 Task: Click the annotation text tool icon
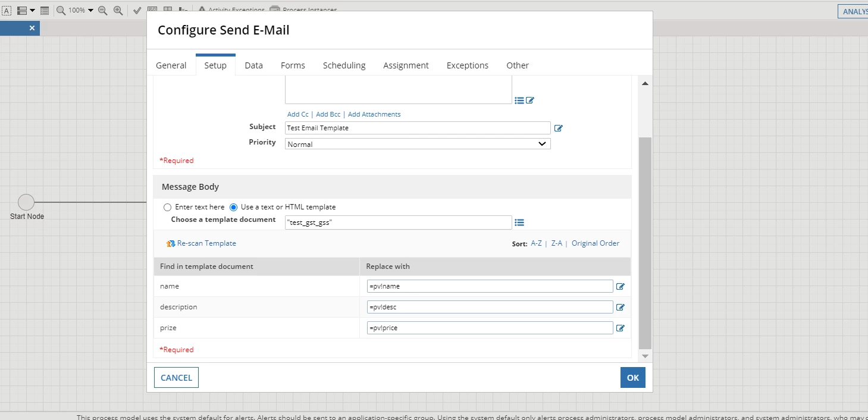(7, 11)
